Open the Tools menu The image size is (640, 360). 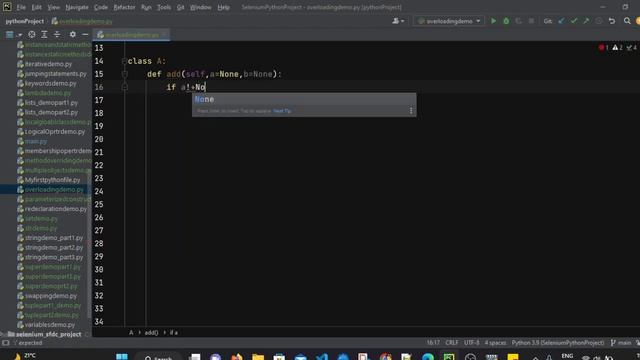tap(164, 7)
